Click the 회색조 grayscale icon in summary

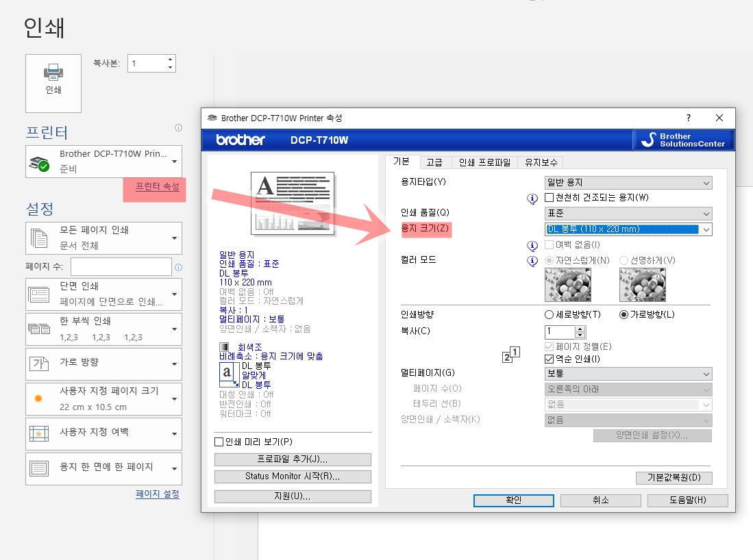click(224, 347)
